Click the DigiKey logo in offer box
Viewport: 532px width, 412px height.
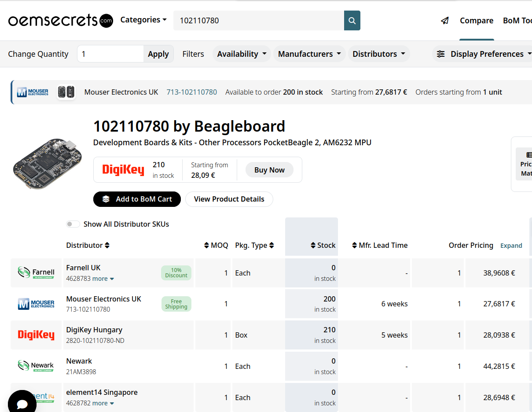(x=123, y=170)
